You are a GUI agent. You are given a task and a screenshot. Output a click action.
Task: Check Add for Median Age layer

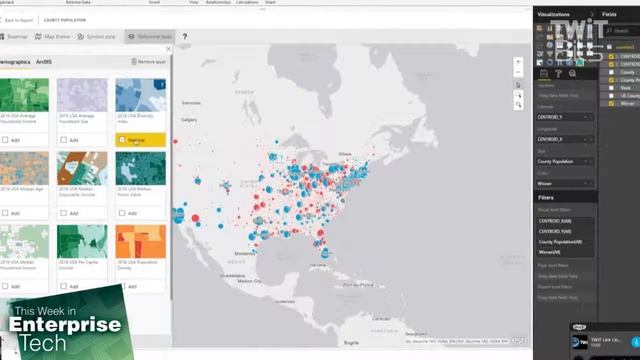(x=5, y=213)
